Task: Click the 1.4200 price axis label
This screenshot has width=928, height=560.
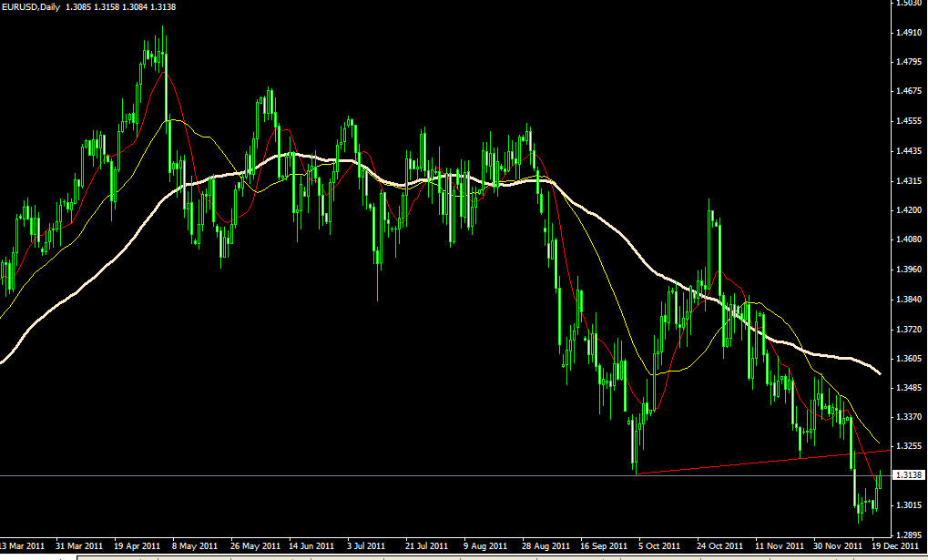Action: pos(909,210)
